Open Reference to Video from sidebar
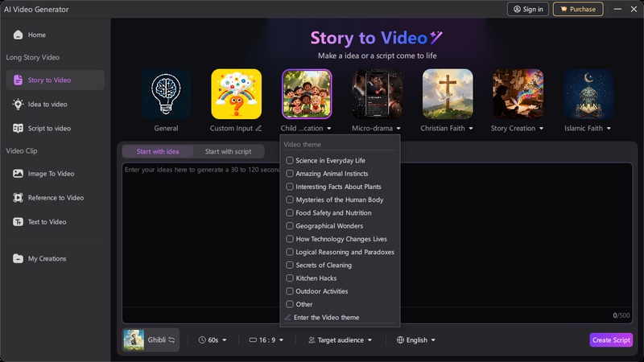 55,198
